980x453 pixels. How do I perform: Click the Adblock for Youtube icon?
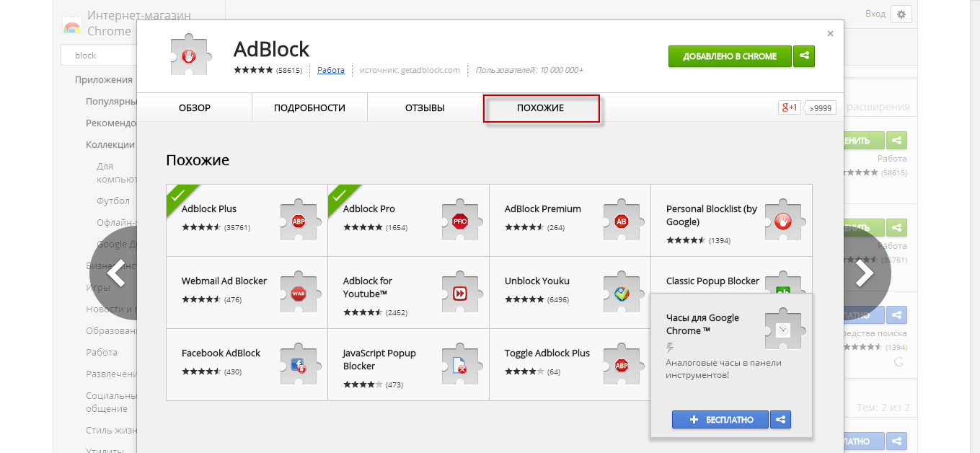tap(460, 293)
